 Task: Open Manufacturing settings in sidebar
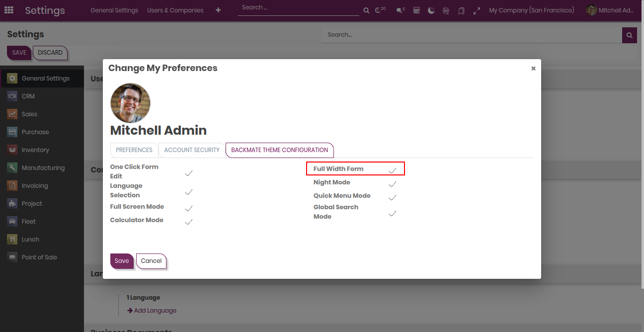coord(42,168)
